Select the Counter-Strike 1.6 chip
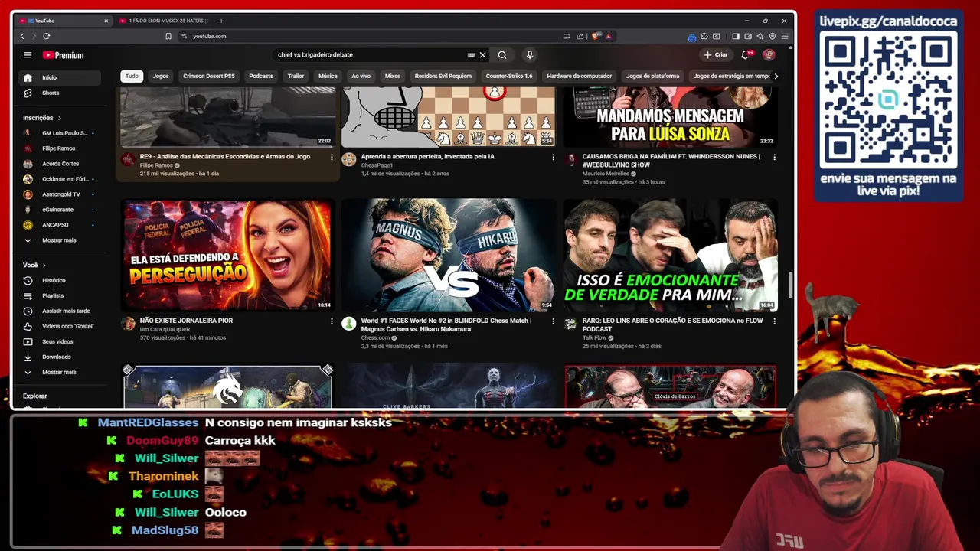The width and height of the screenshot is (980, 551). (509, 76)
